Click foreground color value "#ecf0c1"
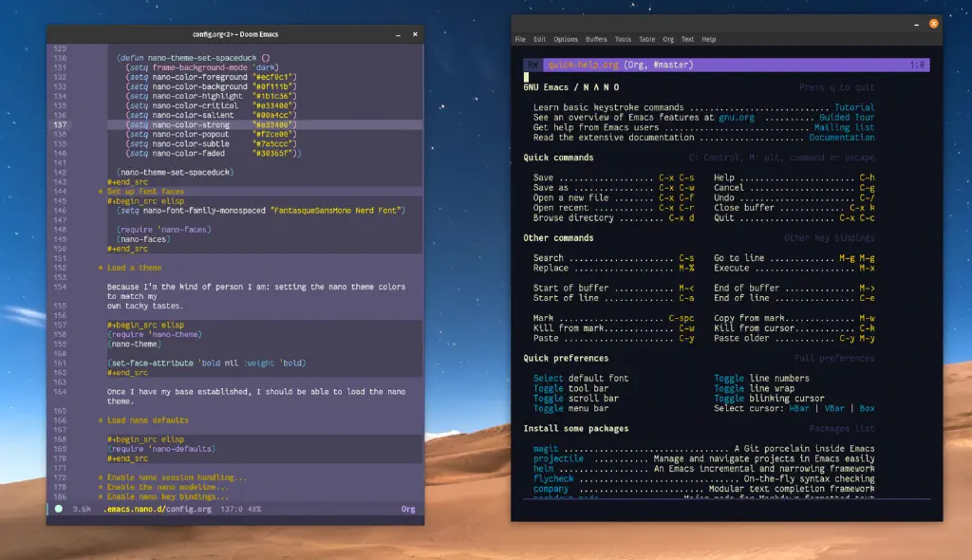Viewport: 972px width, 560px height. (274, 77)
